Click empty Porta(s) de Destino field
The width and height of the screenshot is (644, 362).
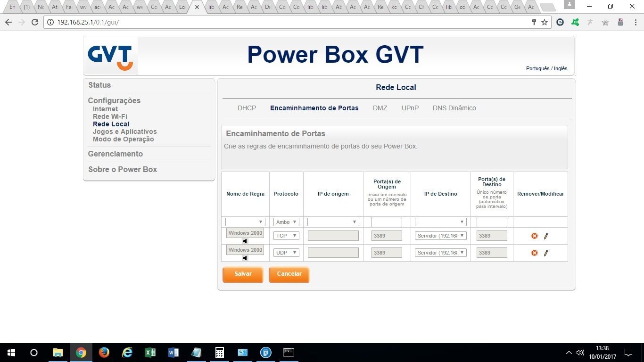click(492, 222)
